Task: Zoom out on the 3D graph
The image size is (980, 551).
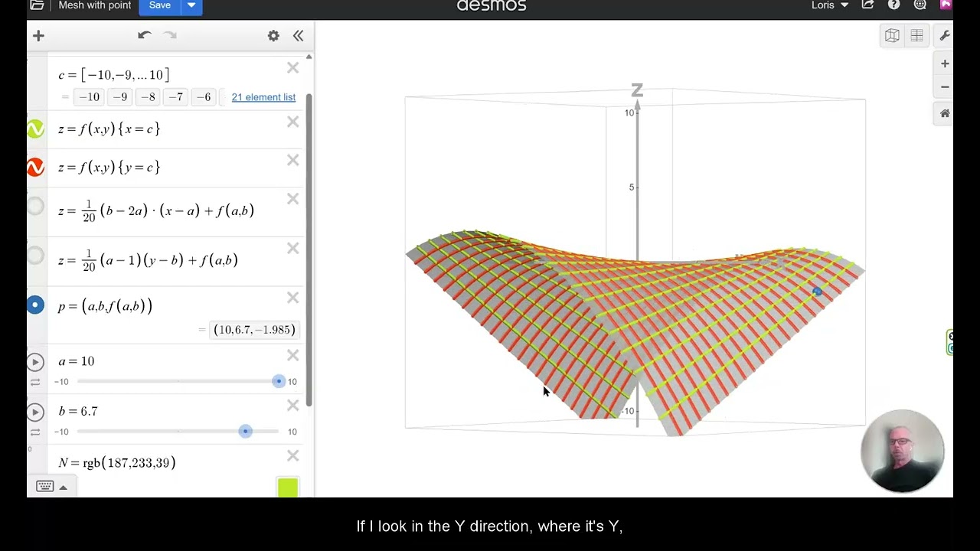Action: pos(945,87)
